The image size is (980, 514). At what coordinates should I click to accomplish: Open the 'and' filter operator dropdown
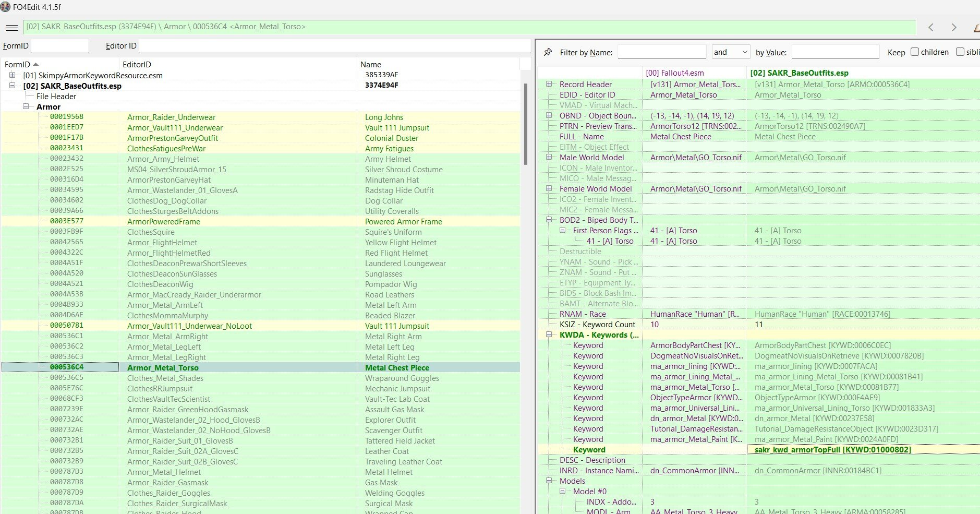pyautogui.click(x=731, y=52)
